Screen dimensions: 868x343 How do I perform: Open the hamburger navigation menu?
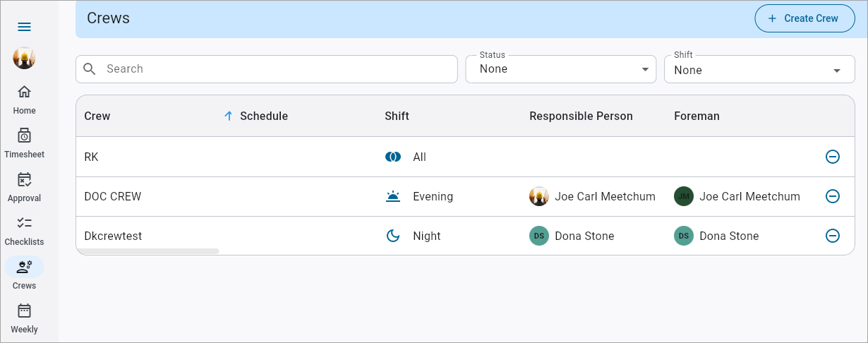(x=24, y=27)
